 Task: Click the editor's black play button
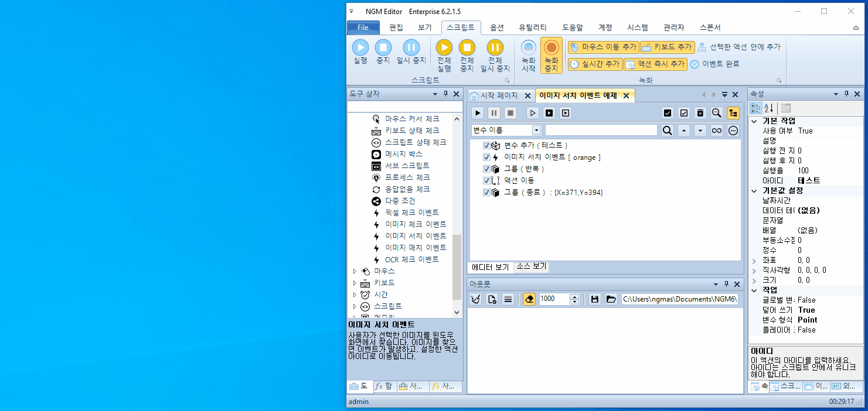click(478, 113)
